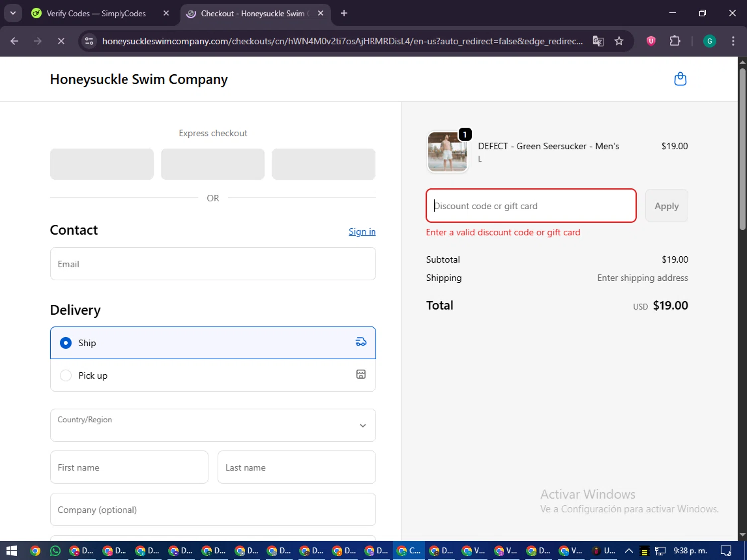Switch to the Verify Codes SimplyCodes tab
Screen dimensions: 747x560
96,13
